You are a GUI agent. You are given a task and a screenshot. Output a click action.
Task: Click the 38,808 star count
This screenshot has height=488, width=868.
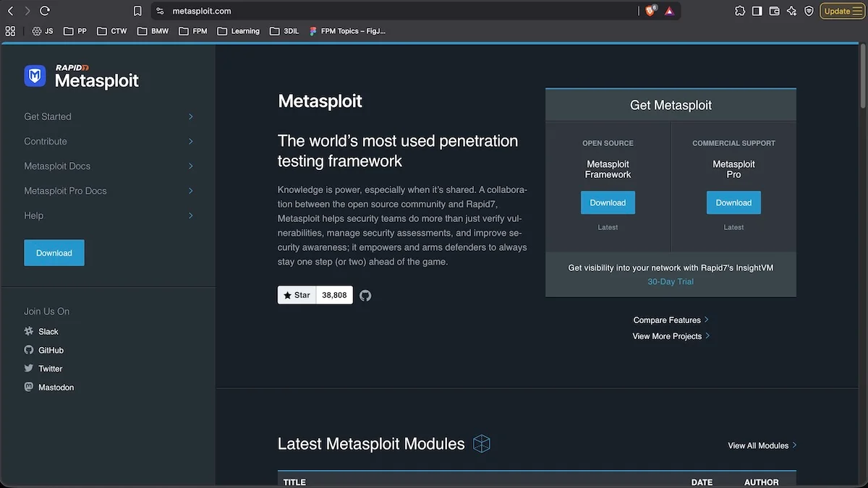(x=334, y=295)
